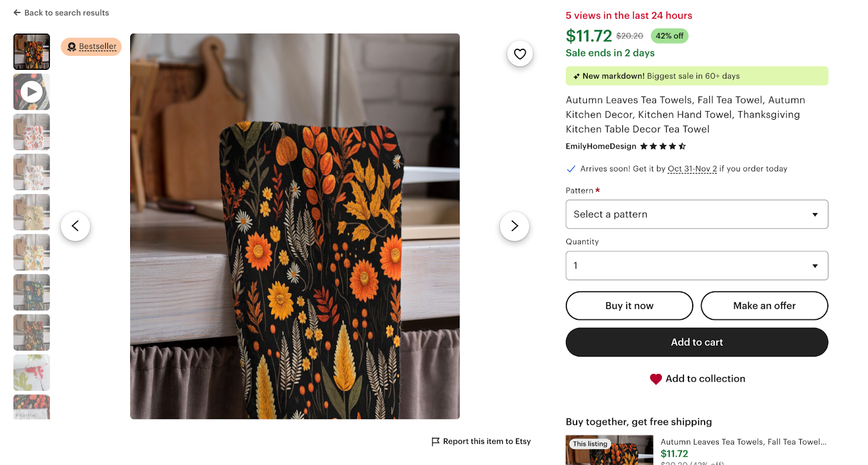Click the Add to cart button
Screen dimensions: 868x465
pos(697,342)
